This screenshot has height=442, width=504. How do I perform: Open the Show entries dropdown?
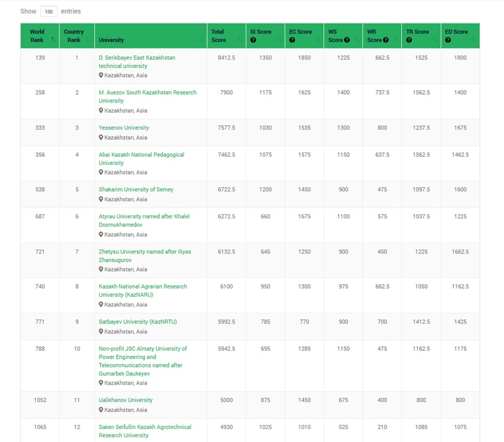click(x=49, y=11)
